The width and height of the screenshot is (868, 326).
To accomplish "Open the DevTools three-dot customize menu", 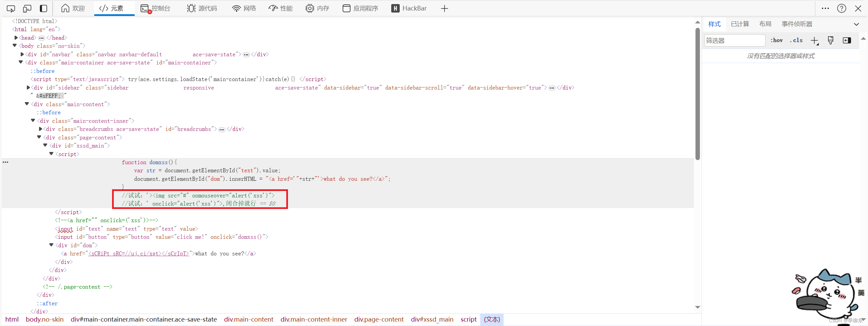I will [825, 8].
